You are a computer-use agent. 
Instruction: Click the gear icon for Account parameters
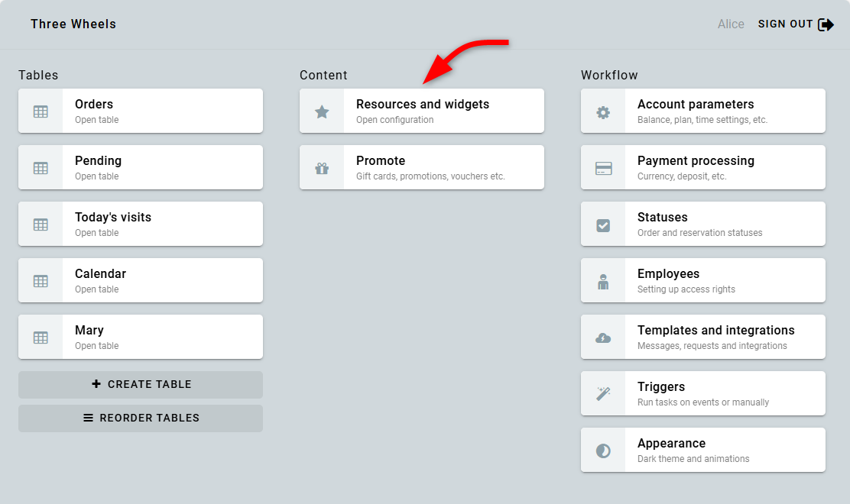pyautogui.click(x=603, y=111)
